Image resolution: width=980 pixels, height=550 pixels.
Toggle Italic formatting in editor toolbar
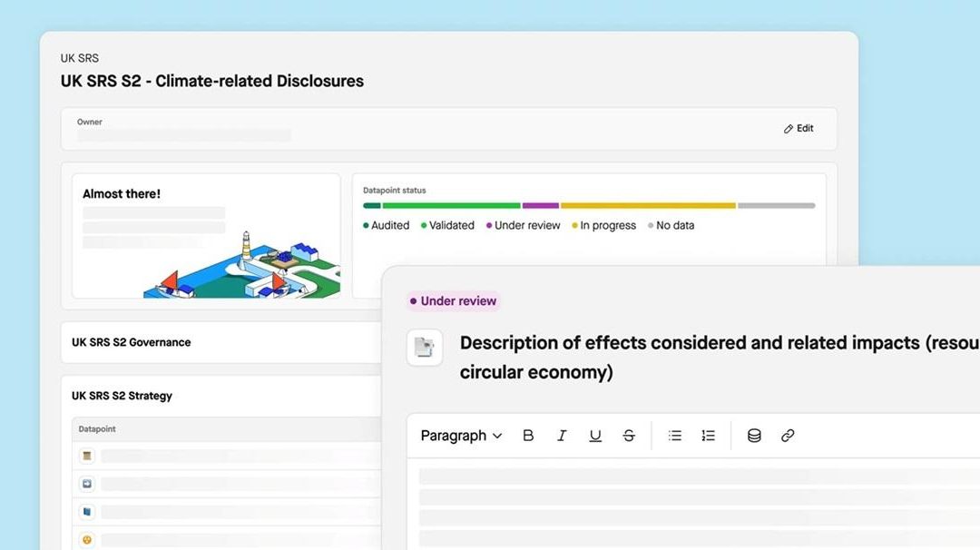562,436
